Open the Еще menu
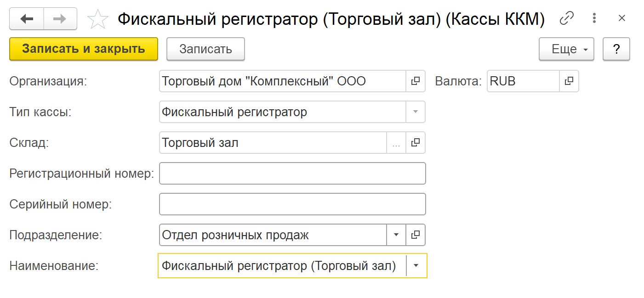 tap(566, 49)
